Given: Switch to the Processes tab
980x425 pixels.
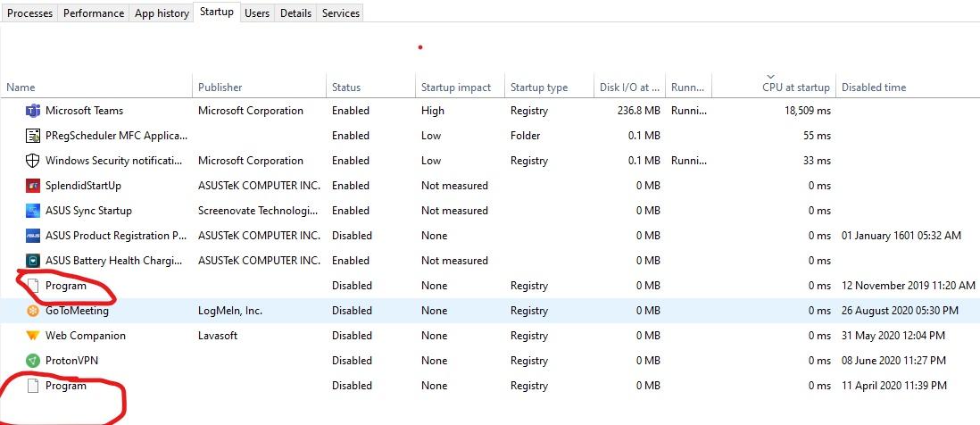Looking at the screenshot, I should (30, 13).
